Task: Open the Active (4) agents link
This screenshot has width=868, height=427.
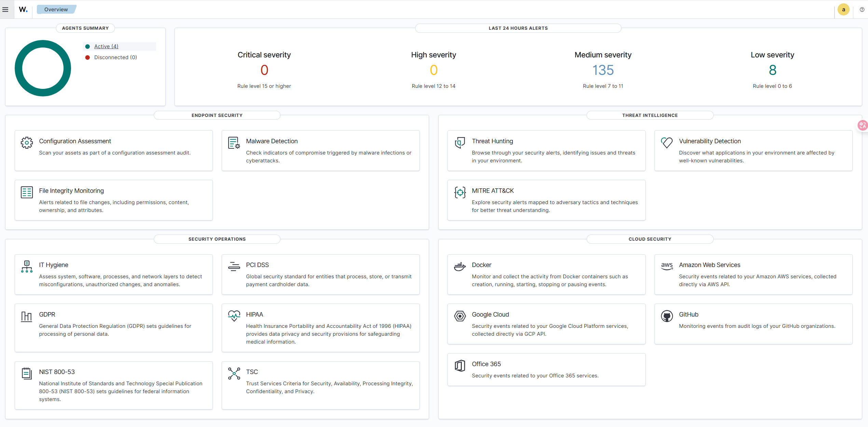Action: [106, 46]
